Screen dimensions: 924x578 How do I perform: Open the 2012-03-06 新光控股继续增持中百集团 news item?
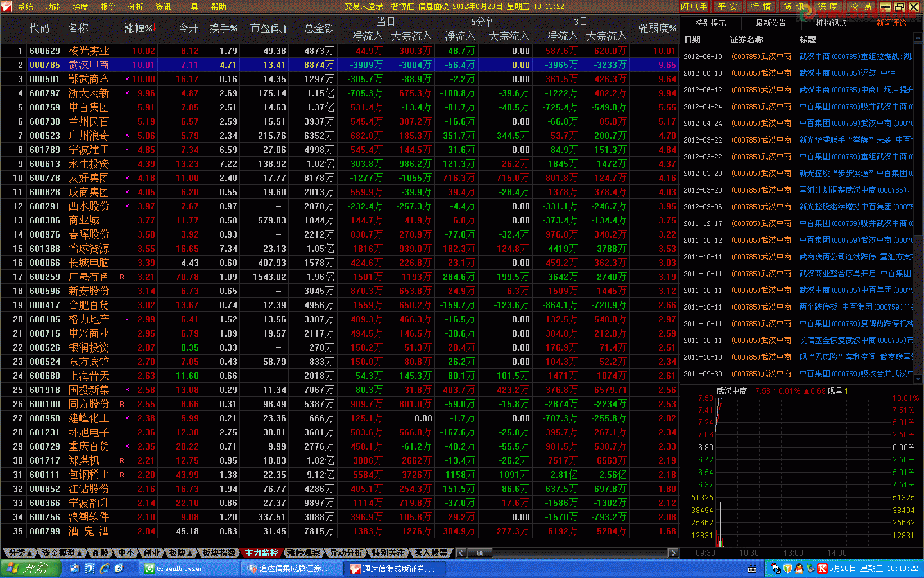pyautogui.click(x=798, y=207)
